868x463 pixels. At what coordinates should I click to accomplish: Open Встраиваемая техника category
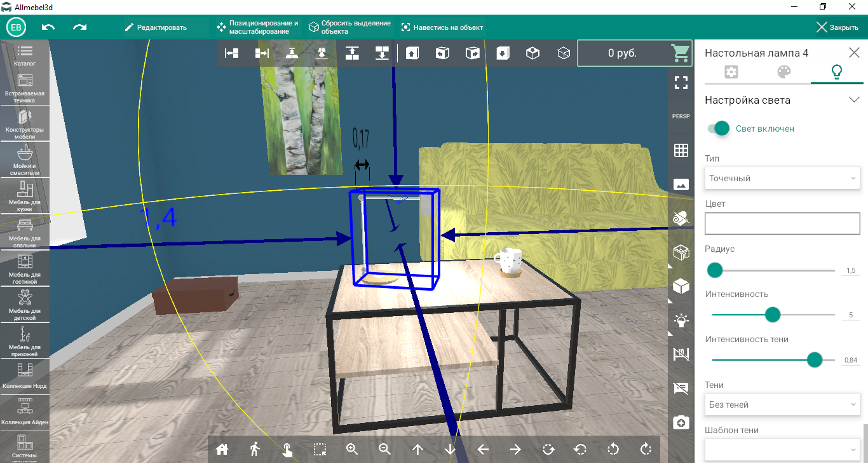pyautogui.click(x=25, y=88)
